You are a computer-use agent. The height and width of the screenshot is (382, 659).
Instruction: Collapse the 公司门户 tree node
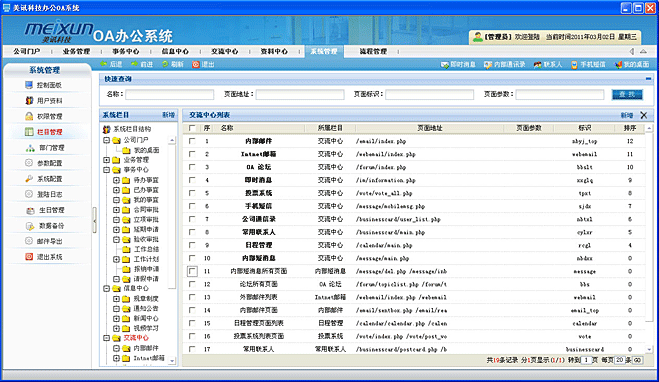tap(106, 140)
